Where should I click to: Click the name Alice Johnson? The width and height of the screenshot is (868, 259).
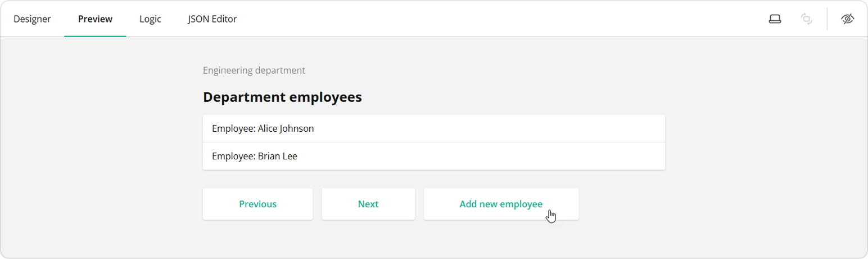coord(286,128)
